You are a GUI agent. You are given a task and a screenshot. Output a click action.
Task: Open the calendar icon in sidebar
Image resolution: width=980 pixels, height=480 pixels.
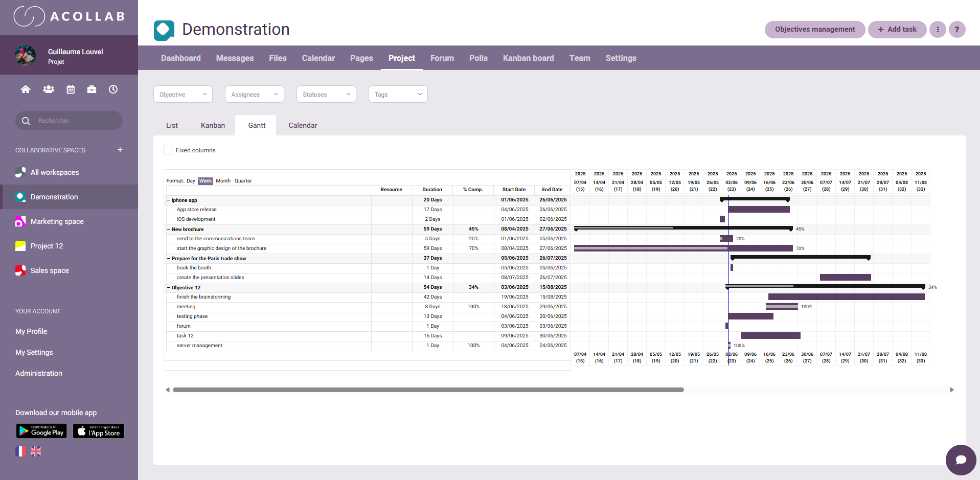(71, 89)
